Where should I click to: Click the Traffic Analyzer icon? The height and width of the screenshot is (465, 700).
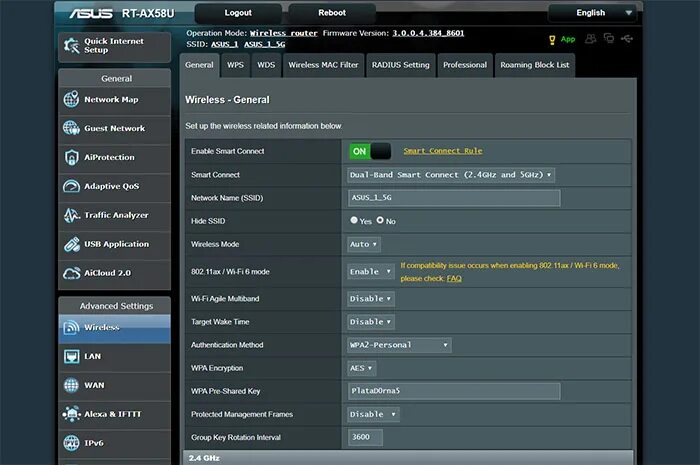[71, 215]
